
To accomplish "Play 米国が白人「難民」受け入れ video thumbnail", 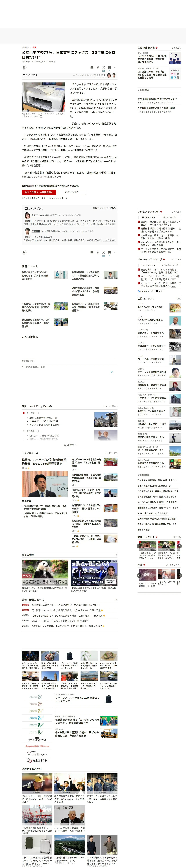I will [x=94, y=572].
